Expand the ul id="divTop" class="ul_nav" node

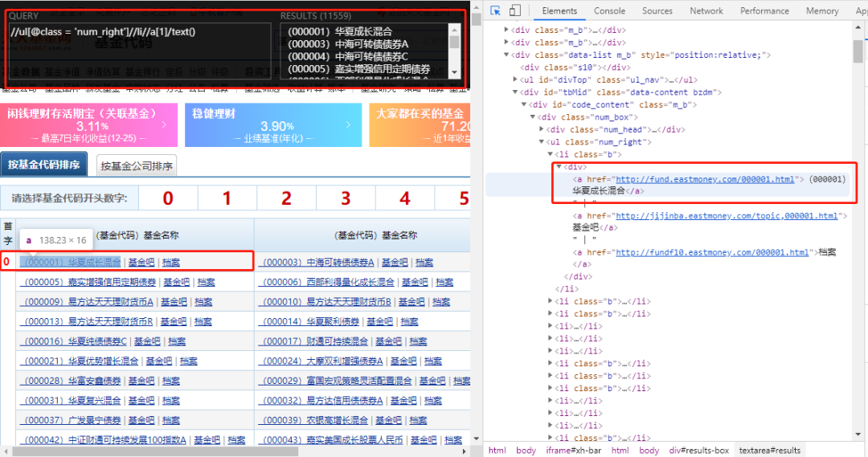pyautogui.click(x=515, y=80)
